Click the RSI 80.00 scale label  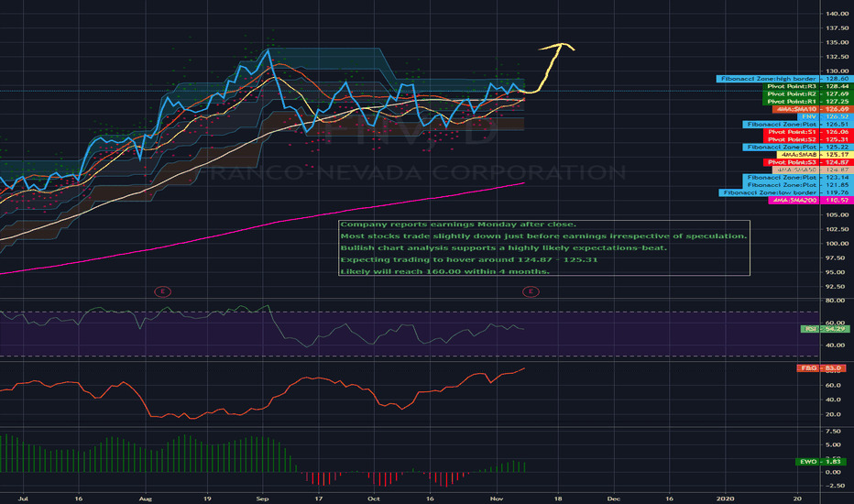pyautogui.click(x=836, y=301)
